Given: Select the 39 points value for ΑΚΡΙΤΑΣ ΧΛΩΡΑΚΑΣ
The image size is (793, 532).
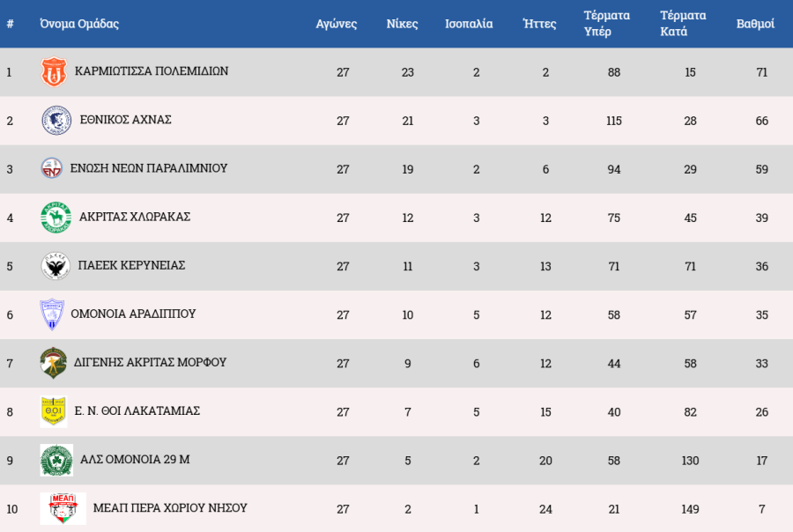Looking at the screenshot, I should point(761,218).
